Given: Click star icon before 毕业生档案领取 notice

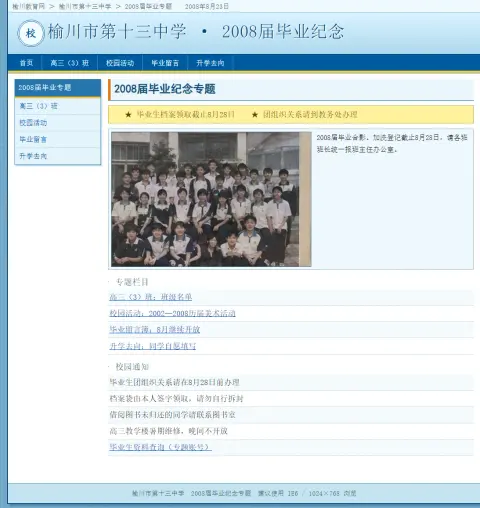Looking at the screenshot, I should [x=128, y=115].
